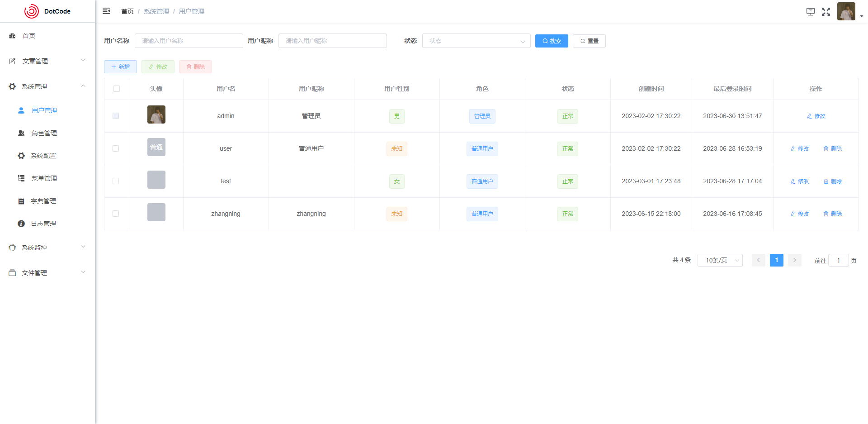Click the home breadcrumb link
Image resolution: width=868 pixels, height=424 pixels.
tap(127, 11)
